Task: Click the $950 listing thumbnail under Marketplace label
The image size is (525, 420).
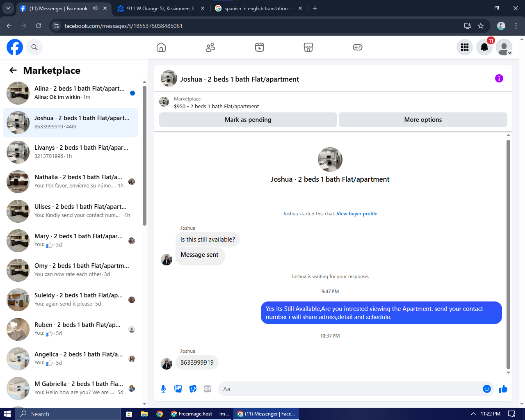Action: (x=164, y=102)
